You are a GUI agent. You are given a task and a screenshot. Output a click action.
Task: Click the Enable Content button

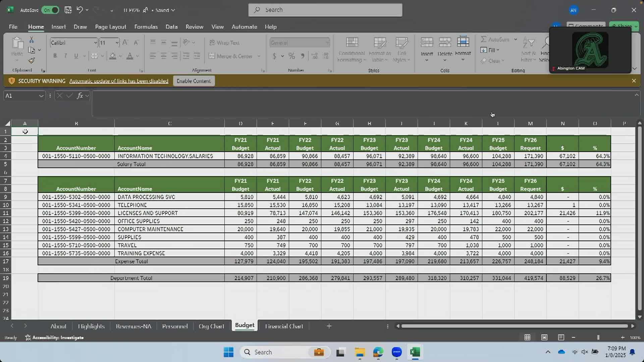pyautogui.click(x=194, y=81)
